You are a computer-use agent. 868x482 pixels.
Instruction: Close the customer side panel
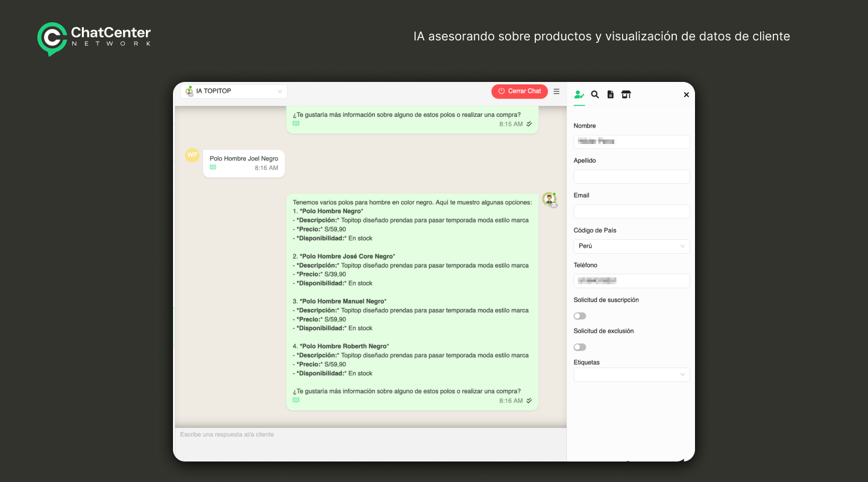click(x=686, y=95)
